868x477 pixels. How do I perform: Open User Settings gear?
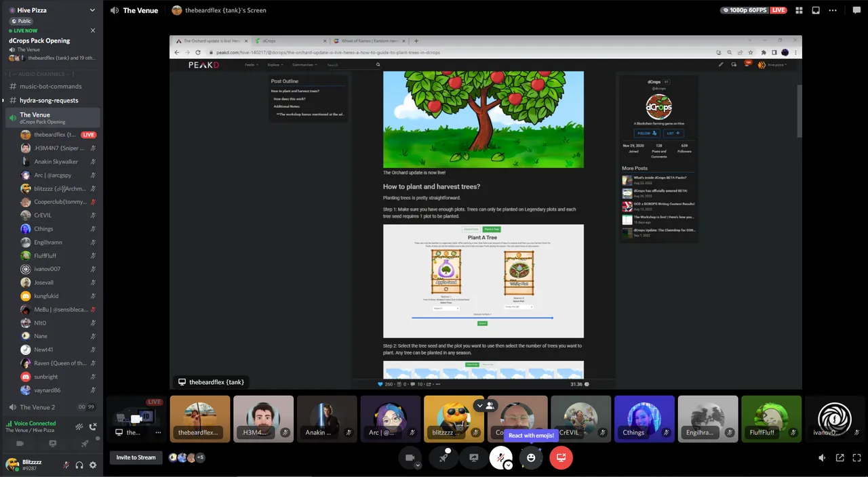tap(93, 465)
